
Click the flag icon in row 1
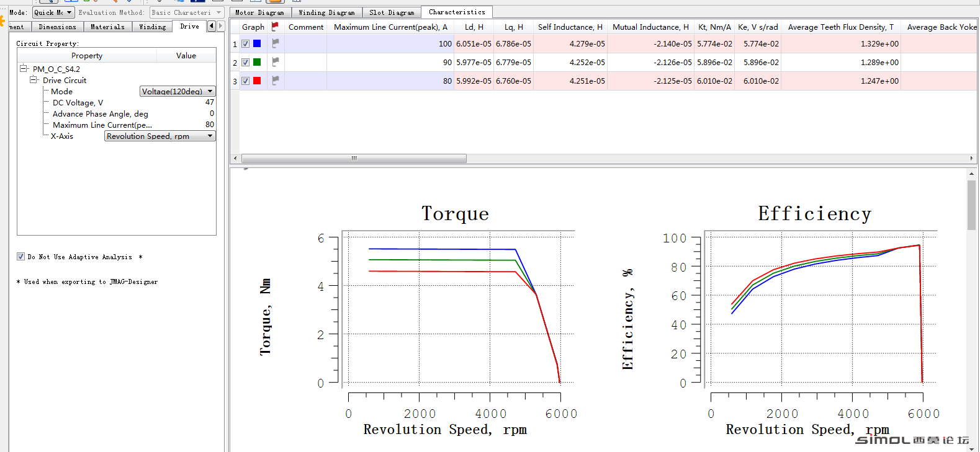276,43
